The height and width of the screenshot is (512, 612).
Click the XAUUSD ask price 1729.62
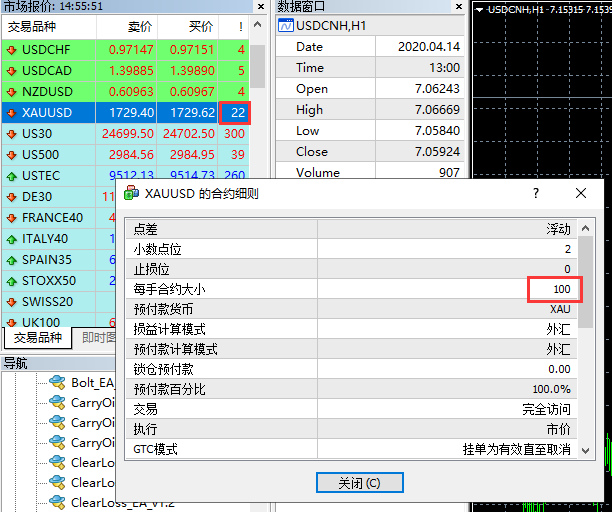(193, 113)
